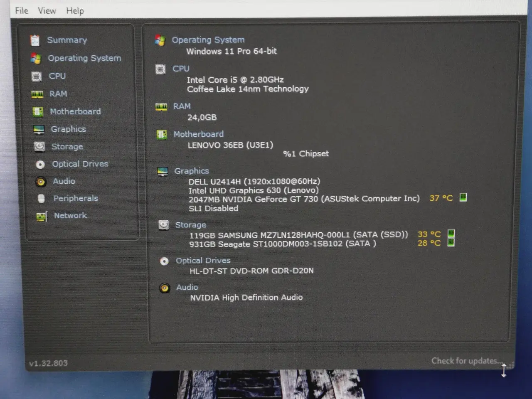The height and width of the screenshot is (399, 532).
Task: Click the Coffee Lake 14nm Technology text
Action: (248, 89)
